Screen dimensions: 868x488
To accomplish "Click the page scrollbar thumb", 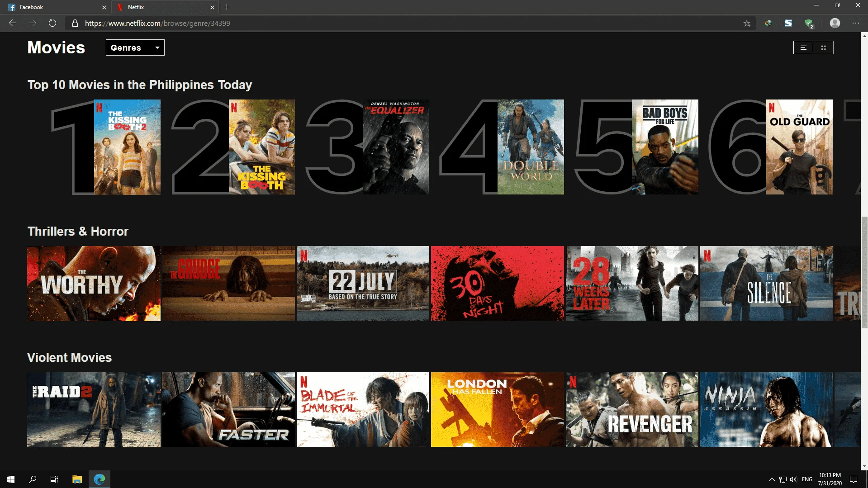I will click(x=864, y=272).
